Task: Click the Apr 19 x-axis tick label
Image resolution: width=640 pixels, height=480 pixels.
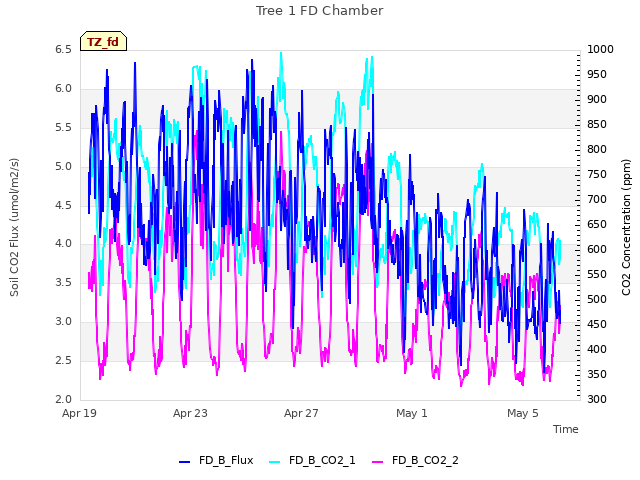Action: (79, 413)
